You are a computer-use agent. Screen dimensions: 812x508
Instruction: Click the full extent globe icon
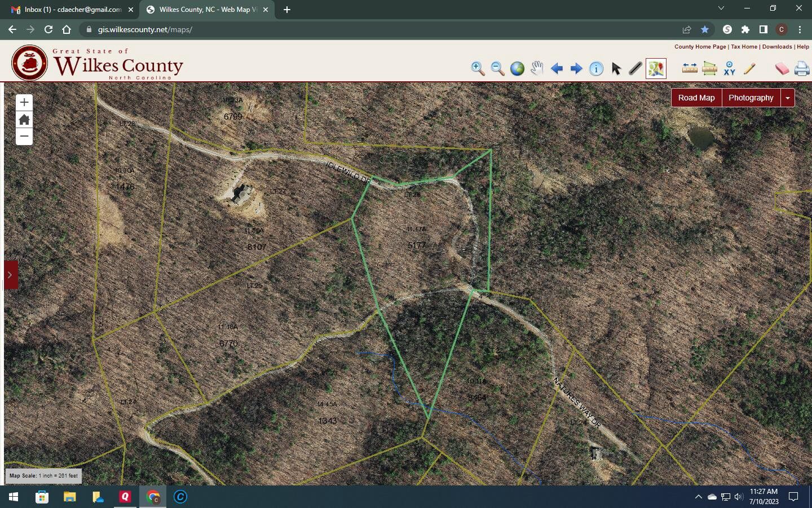pyautogui.click(x=517, y=68)
